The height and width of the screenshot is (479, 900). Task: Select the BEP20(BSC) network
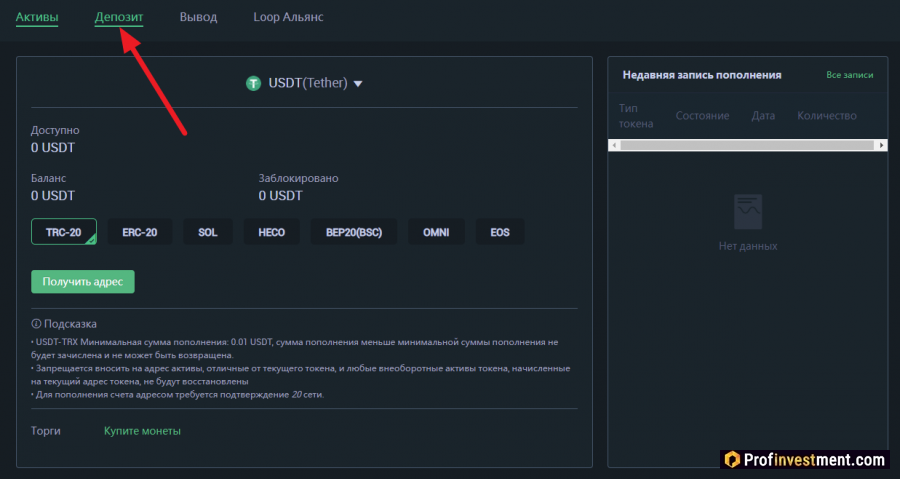(x=354, y=232)
